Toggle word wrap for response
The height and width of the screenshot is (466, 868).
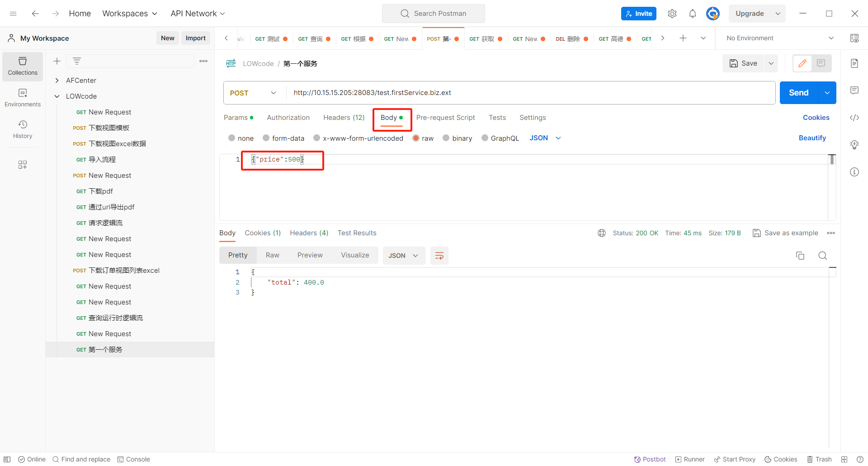click(x=439, y=256)
